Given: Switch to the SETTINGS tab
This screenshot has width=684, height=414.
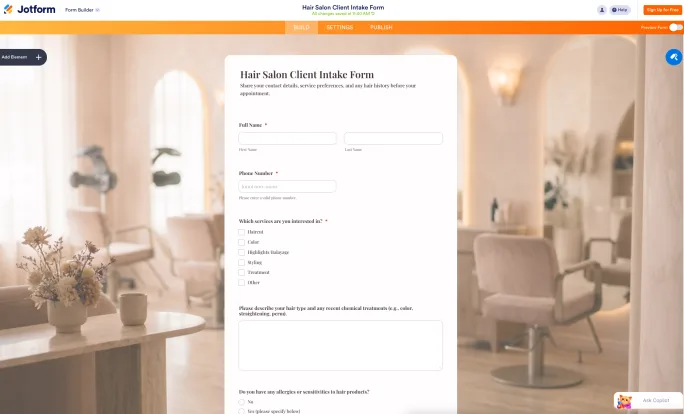Looking at the screenshot, I should (x=339, y=27).
